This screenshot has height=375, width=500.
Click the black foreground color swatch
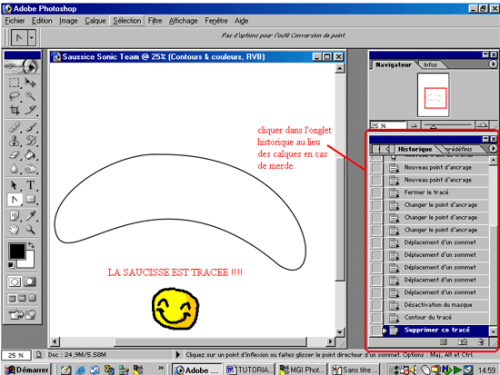(x=17, y=251)
